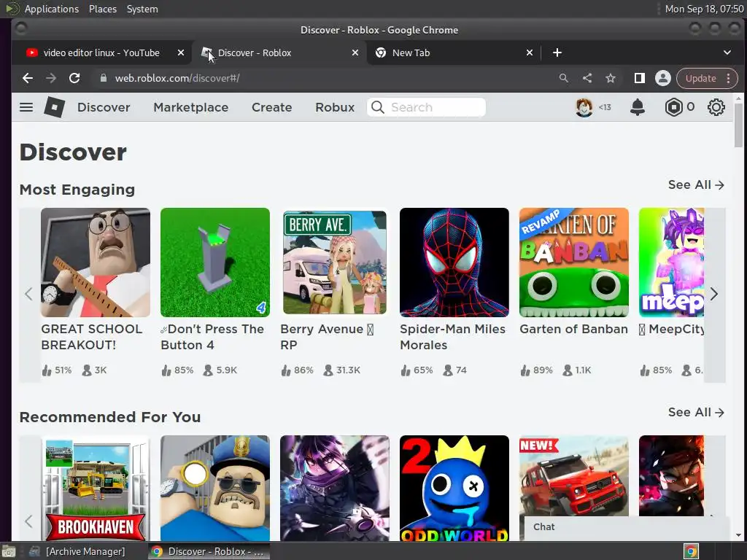Click the show desktop icon in the taskbar

9,551
